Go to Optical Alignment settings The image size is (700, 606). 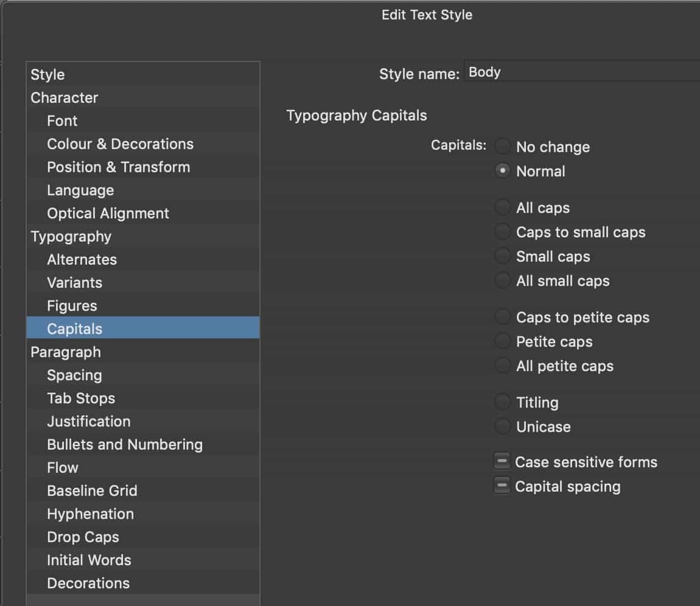(x=108, y=213)
